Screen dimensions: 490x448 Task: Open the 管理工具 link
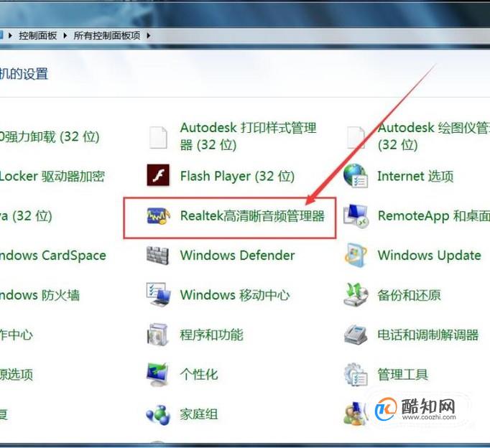tap(403, 374)
